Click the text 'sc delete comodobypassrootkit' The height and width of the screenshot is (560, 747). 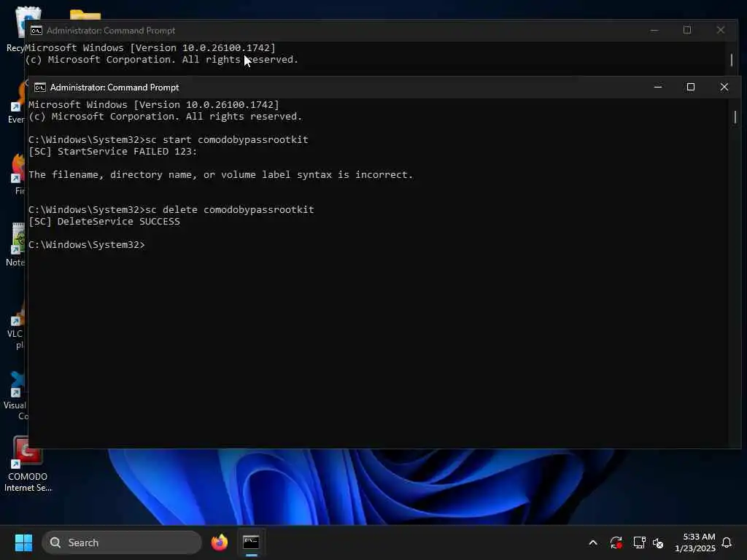[230, 209]
